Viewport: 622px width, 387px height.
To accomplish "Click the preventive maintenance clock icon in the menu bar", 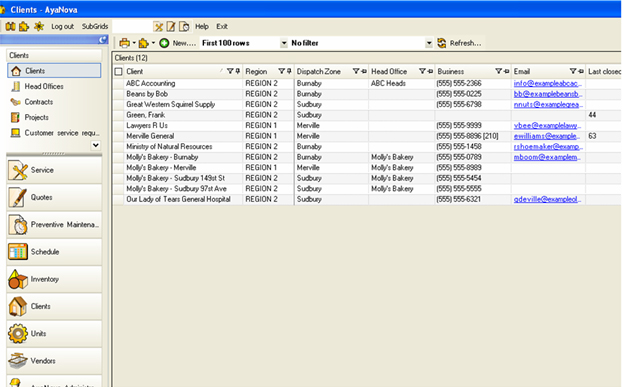I will pos(184,27).
